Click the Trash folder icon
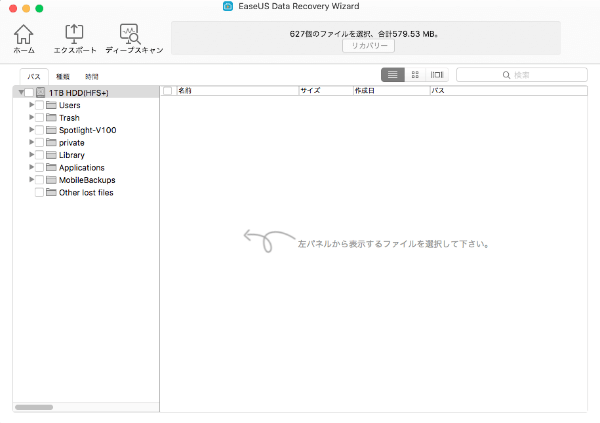 point(51,118)
